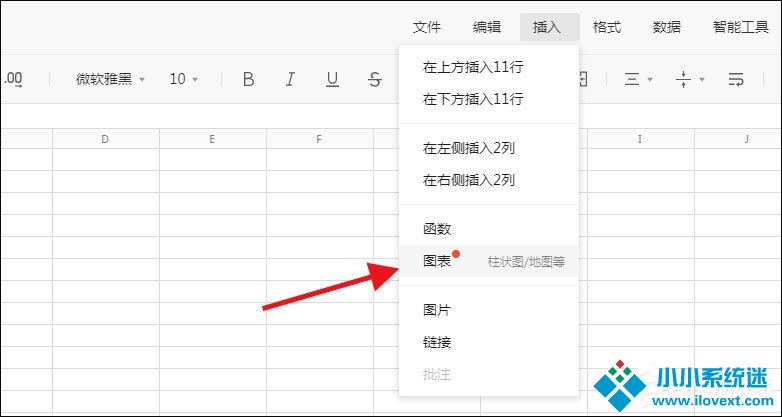Apply strikethrough with the S icon
The image size is (782, 417).
pos(375,79)
